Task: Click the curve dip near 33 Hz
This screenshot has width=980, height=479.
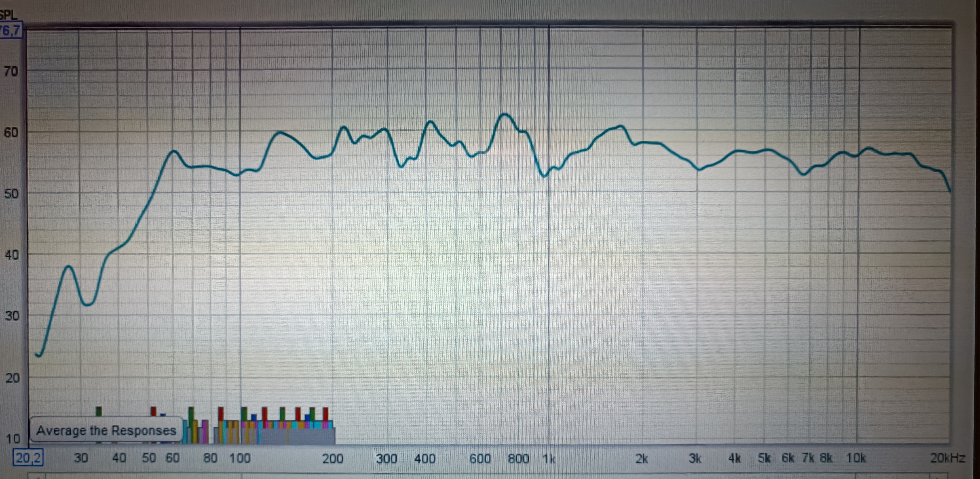Action: click(x=88, y=304)
